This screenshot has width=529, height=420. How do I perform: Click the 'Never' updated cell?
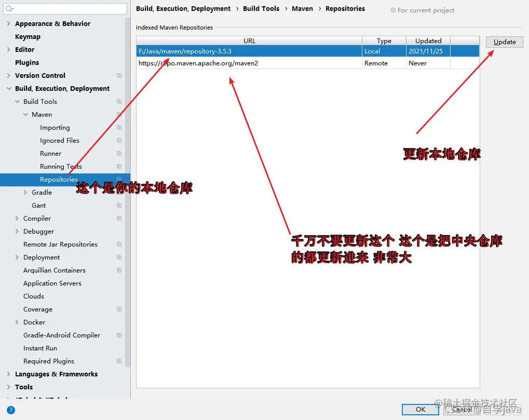click(x=428, y=63)
